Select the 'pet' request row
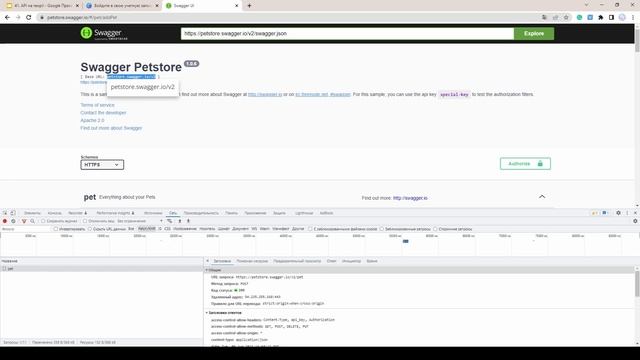640x360 pixels. (102, 269)
